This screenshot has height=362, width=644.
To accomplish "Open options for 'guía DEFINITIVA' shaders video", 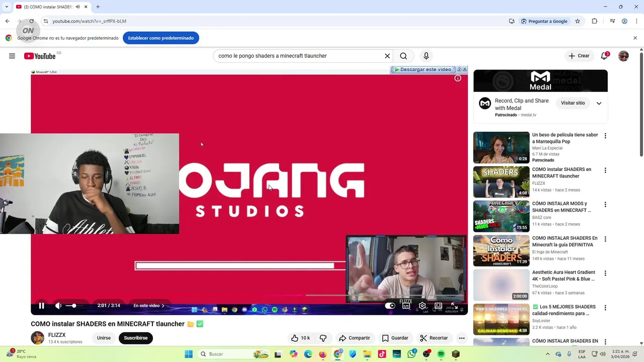I will coord(605,239).
